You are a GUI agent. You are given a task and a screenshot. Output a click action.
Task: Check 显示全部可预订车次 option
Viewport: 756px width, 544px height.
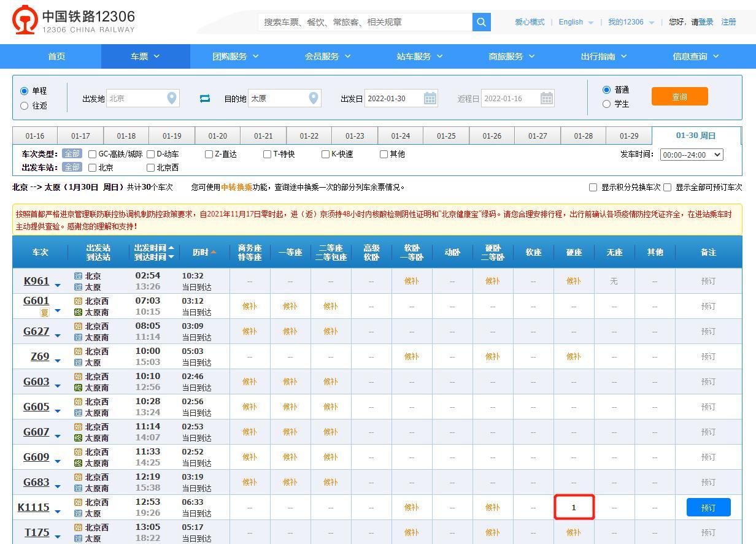coord(667,188)
